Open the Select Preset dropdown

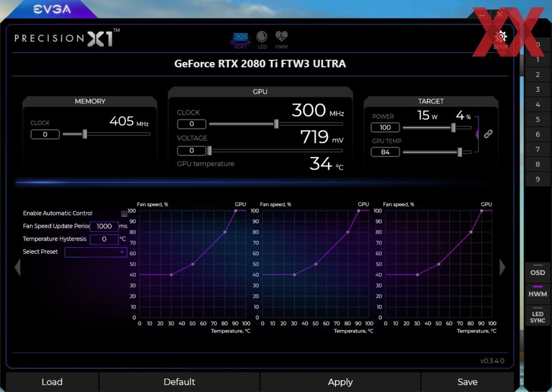tap(96, 252)
